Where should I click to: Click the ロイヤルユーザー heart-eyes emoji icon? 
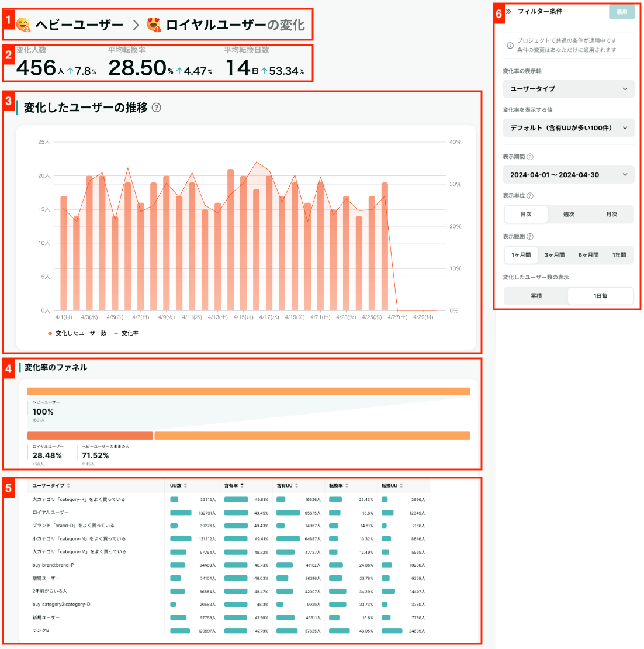(x=154, y=25)
